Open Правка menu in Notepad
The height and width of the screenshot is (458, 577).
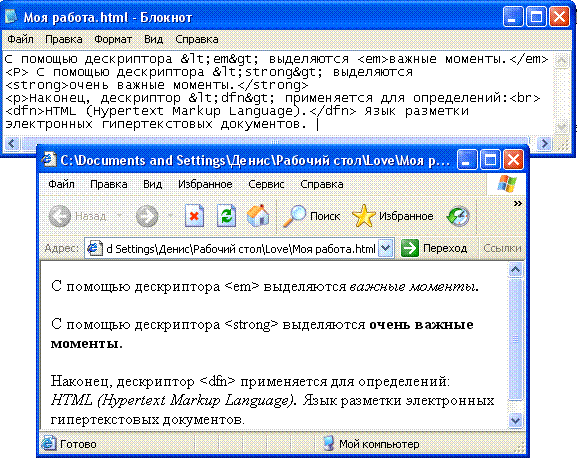[x=64, y=39]
